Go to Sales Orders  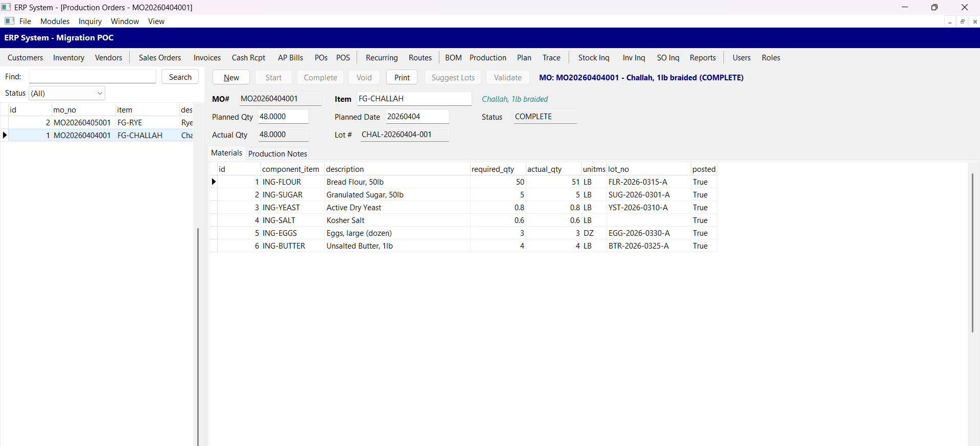(160, 58)
